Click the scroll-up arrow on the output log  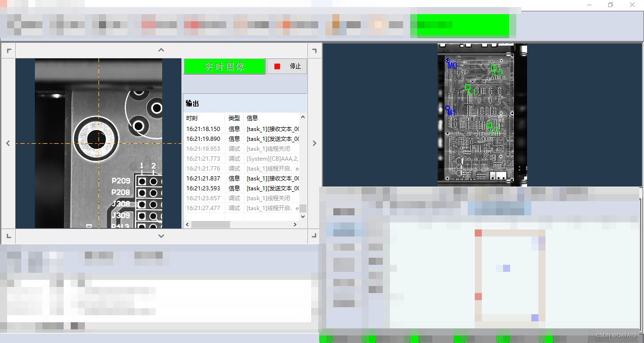click(x=303, y=117)
